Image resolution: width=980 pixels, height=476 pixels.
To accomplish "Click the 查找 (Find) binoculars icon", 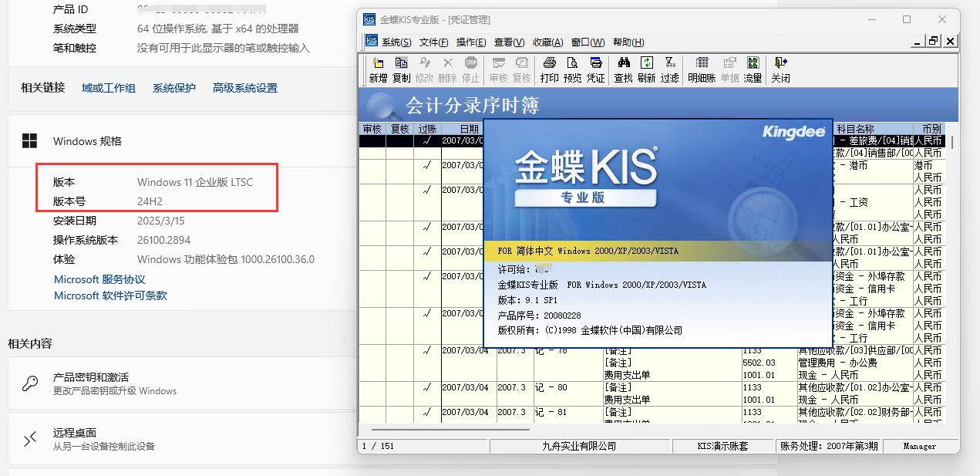I will 623,69.
